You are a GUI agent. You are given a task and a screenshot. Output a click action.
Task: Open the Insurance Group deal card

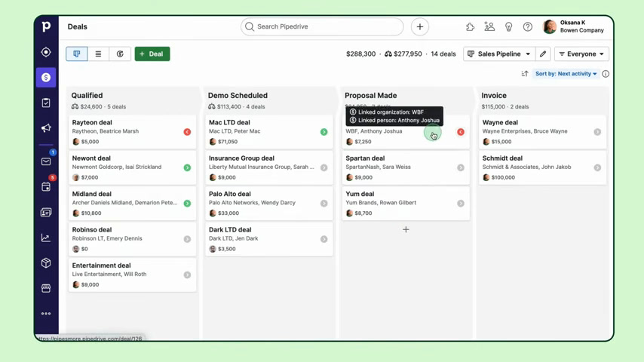269,167
